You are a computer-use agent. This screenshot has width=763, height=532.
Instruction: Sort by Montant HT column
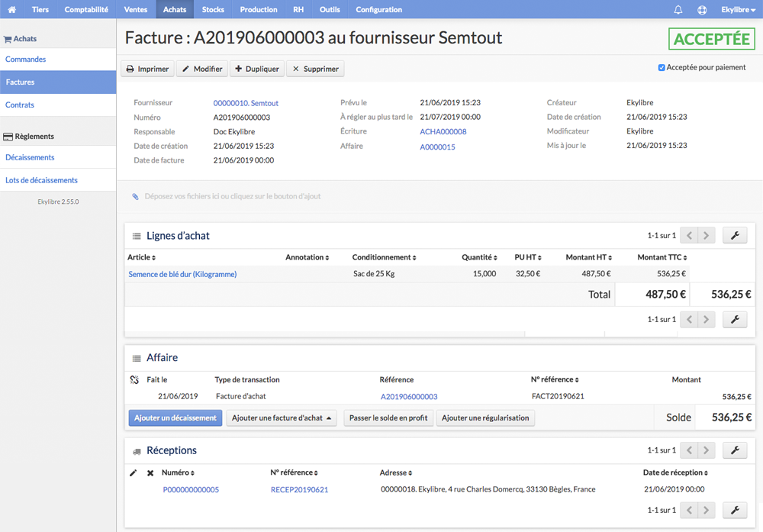[589, 257]
